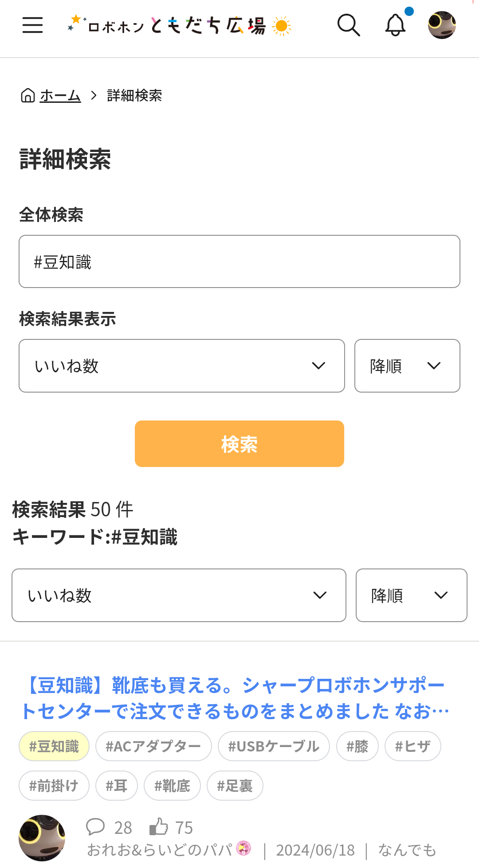
Task: Click the magnifier search icon
Action: point(349,25)
